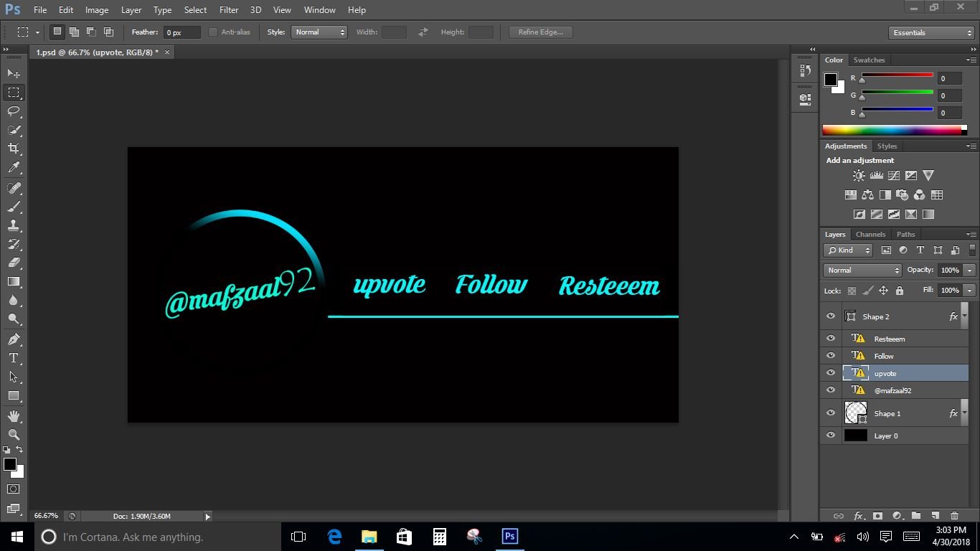Image resolution: width=980 pixels, height=551 pixels.
Task: Open the Essentials workspace dropdown
Action: pos(931,33)
